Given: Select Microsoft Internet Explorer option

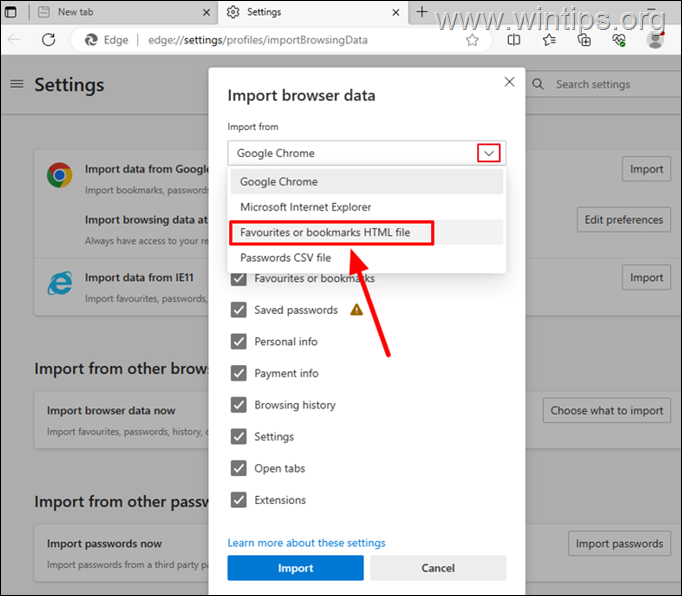Looking at the screenshot, I should tap(367, 207).
